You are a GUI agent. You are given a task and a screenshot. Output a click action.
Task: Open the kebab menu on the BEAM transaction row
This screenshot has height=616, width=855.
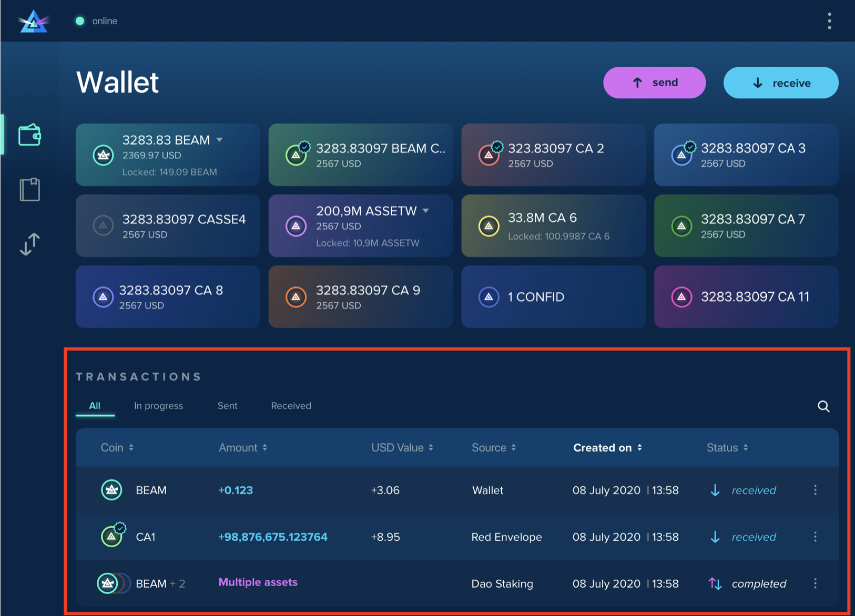click(816, 490)
